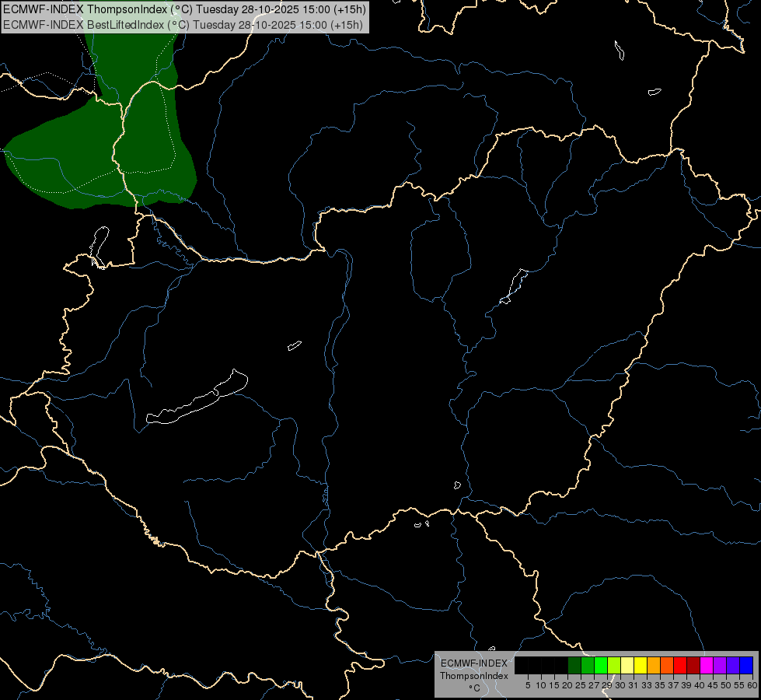The width and height of the screenshot is (761, 700).
Task: Click the medium green 25-27 legend swatch
Action: pyautogui.click(x=588, y=665)
